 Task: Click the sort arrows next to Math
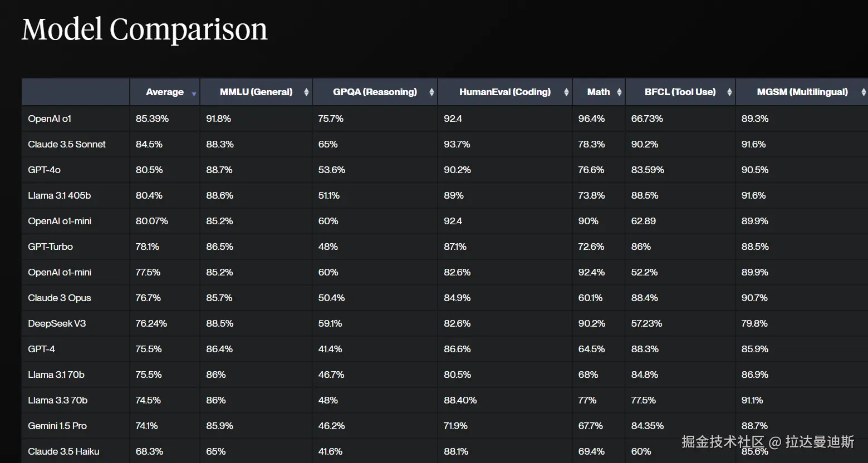tap(619, 92)
